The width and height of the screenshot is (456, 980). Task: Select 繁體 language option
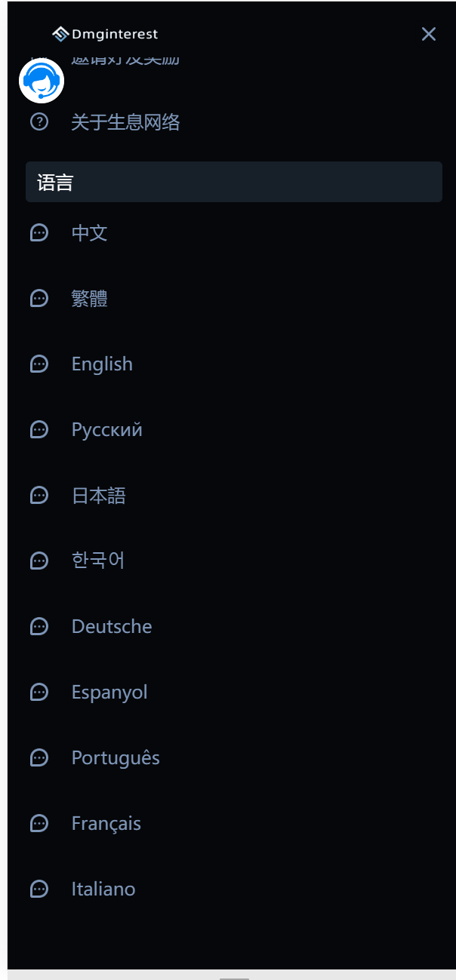90,299
